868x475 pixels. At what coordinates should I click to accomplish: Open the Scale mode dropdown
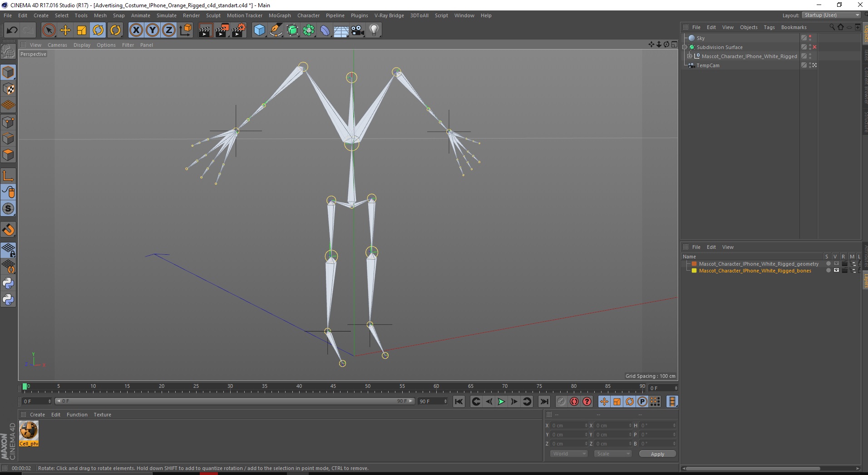[613, 454]
